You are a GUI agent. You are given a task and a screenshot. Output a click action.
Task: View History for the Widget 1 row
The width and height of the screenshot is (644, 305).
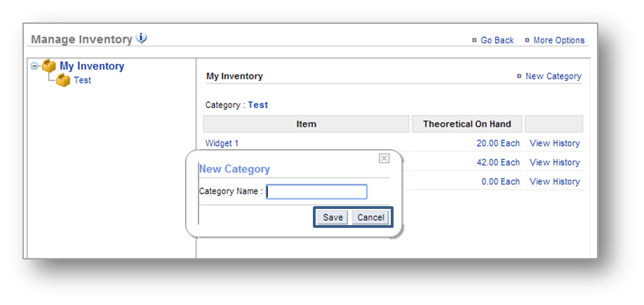coord(554,144)
